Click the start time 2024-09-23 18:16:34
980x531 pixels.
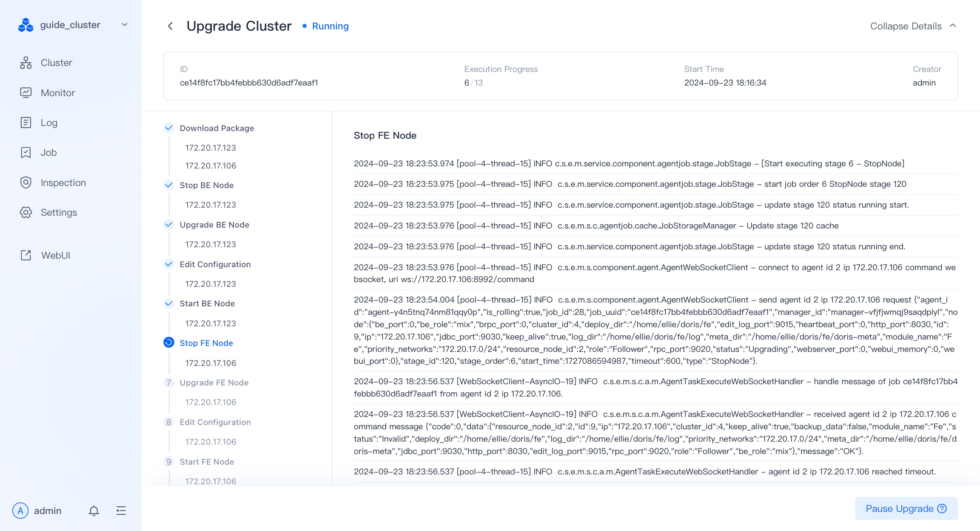point(725,83)
